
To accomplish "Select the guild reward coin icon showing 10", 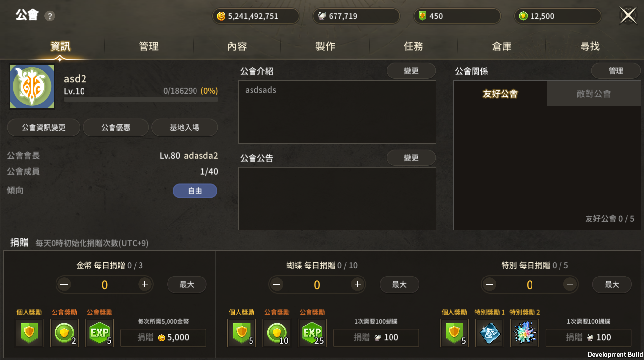I will pos(277,333).
